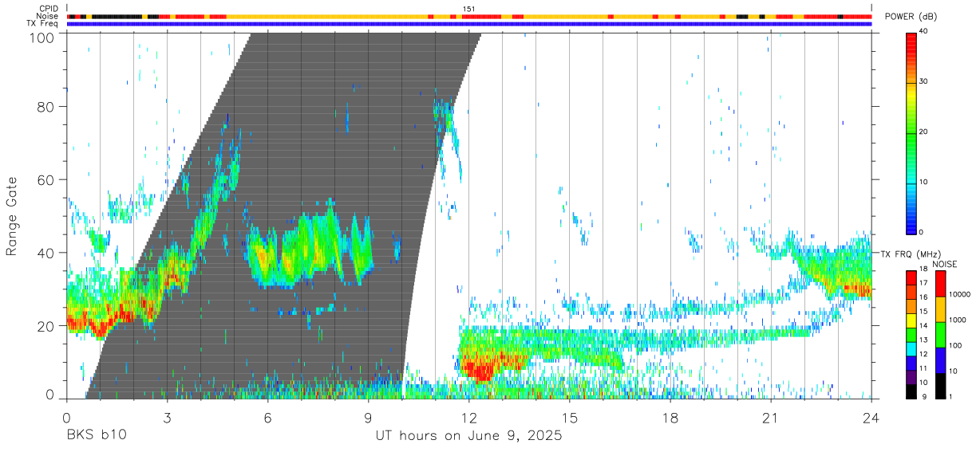Click the noise level color strip at top
The image size is (980, 452).
pos(469,16)
